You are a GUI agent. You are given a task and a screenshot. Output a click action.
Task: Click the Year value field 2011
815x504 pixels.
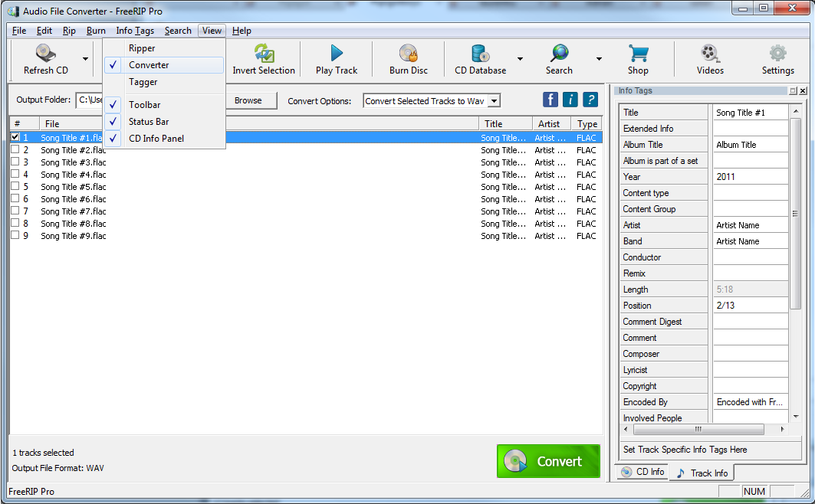[x=750, y=176]
